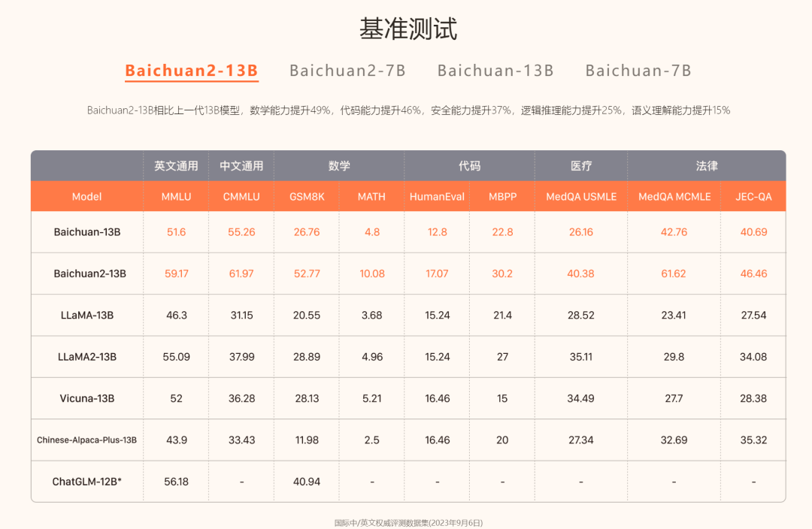The image size is (812, 529).
Task: Click the 医疗 category header
Action: pyautogui.click(x=581, y=165)
